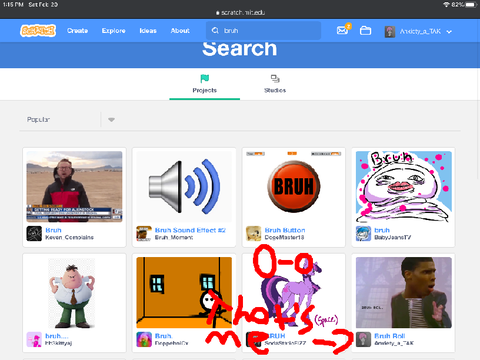Screen dimensions: 480x360
Task: Open the About page
Action: click(180, 31)
